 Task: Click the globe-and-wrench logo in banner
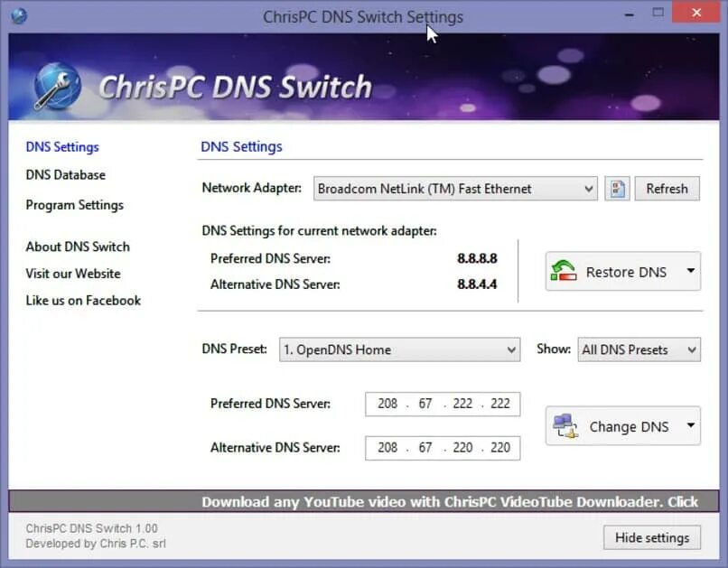(x=58, y=87)
